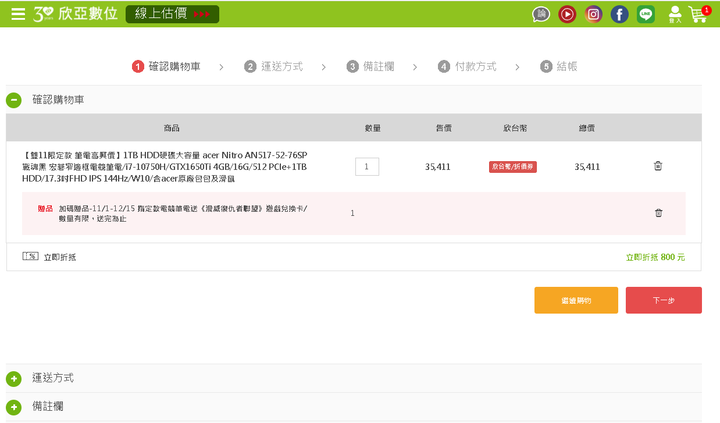Open the LINE messenger icon
Screen dimensions: 720x423
pos(646,15)
